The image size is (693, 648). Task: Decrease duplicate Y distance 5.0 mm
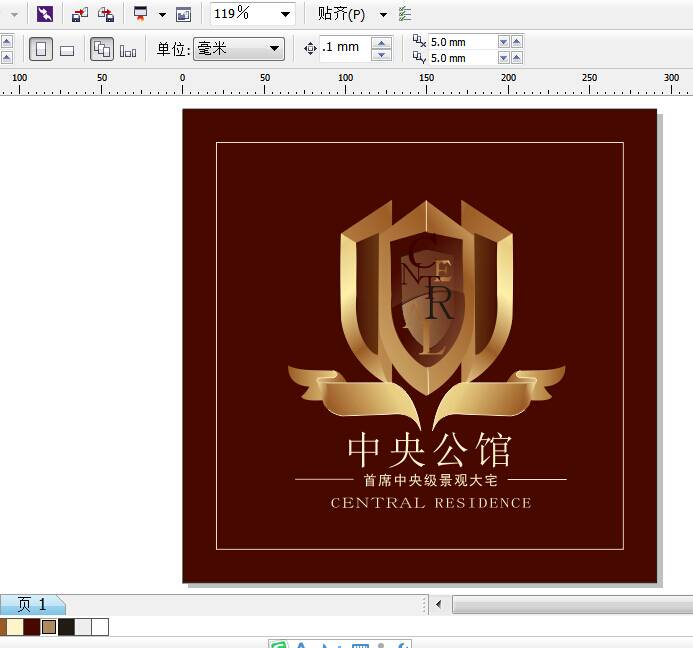(503, 58)
